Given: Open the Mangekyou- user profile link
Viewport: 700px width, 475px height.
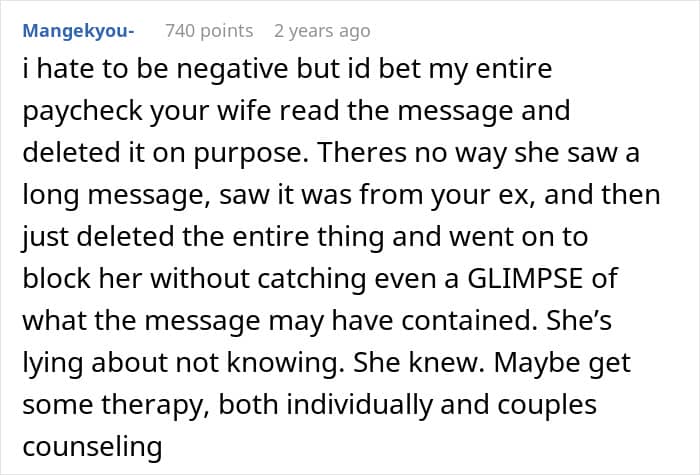Looking at the screenshot, I should pyautogui.click(x=79, y=31).
